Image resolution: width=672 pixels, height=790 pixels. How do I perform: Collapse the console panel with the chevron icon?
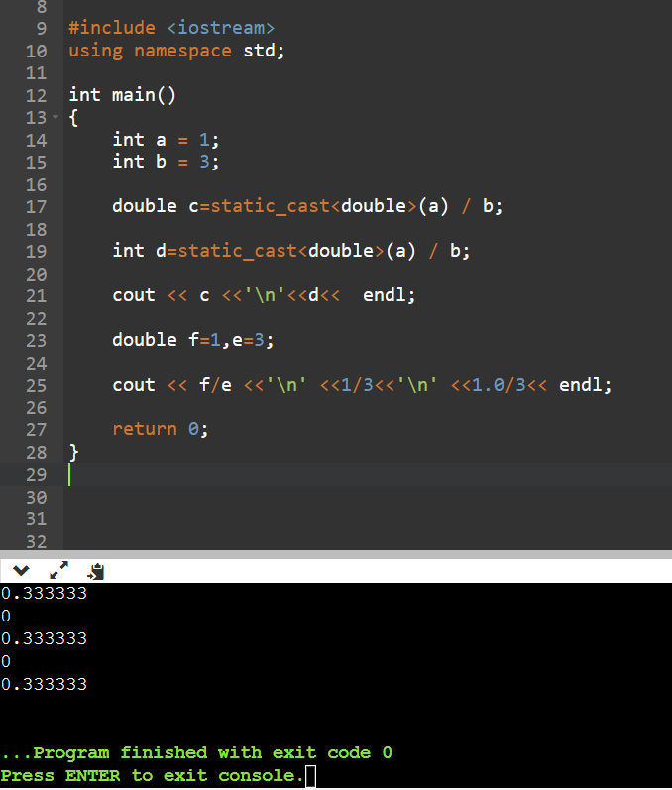(x=22, y=571)
